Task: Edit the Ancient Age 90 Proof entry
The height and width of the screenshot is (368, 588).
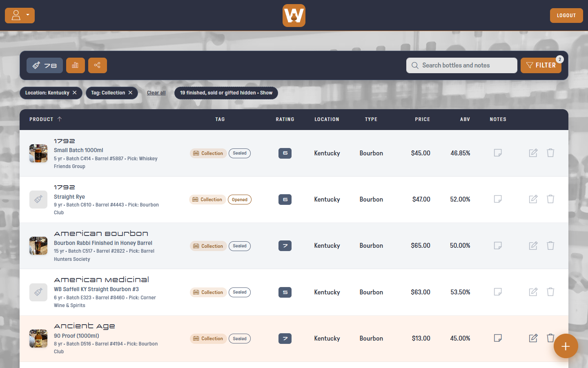Action: tap(533, 338)
